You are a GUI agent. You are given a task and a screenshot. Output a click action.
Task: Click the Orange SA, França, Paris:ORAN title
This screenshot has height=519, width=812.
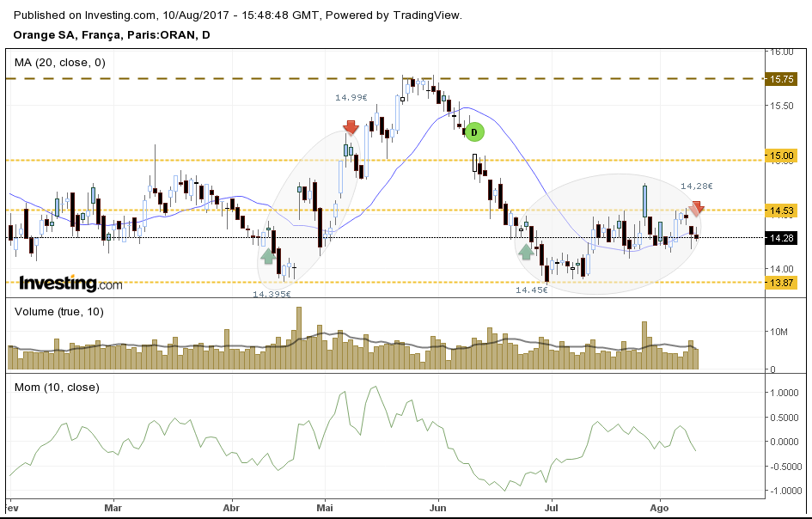[112, 35]
